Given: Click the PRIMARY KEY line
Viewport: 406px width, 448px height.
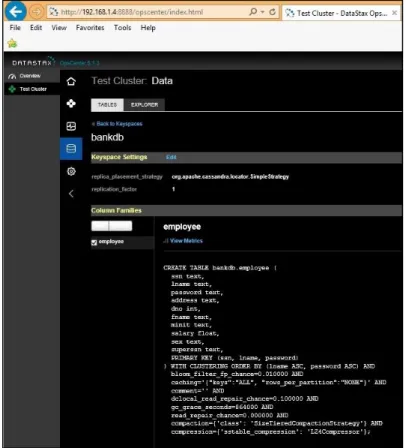Looking at the screenshot, I should click(234, 358).
